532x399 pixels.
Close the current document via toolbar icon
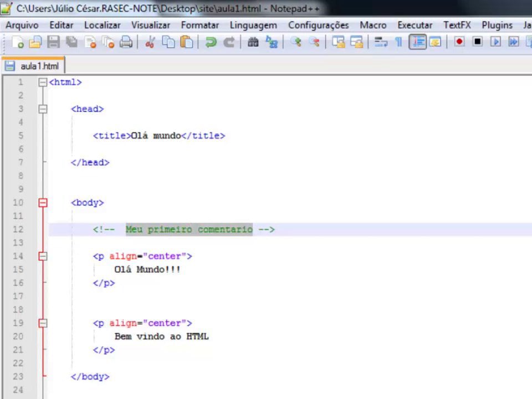click(90, 43)
